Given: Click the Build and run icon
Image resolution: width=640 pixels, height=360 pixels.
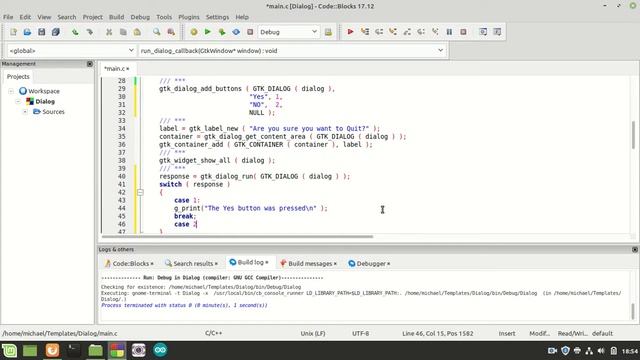Looking at the screenshot, I should (x=222, y=32).
